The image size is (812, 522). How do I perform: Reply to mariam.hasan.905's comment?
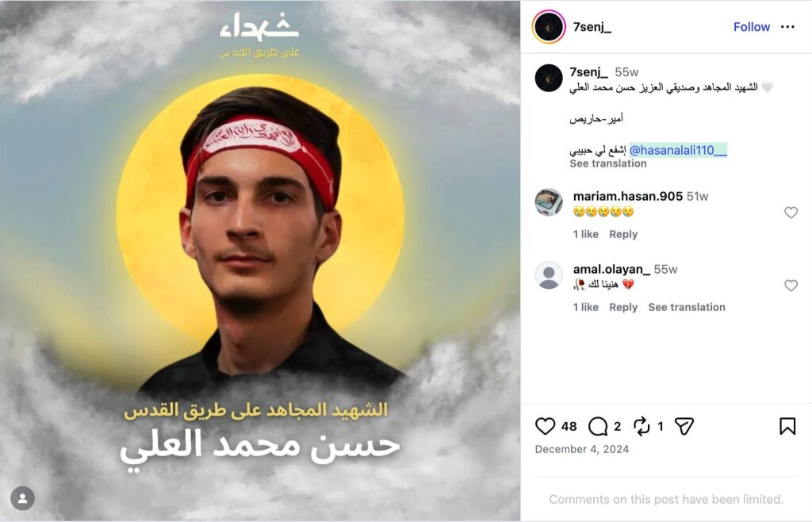click(623, 234)
